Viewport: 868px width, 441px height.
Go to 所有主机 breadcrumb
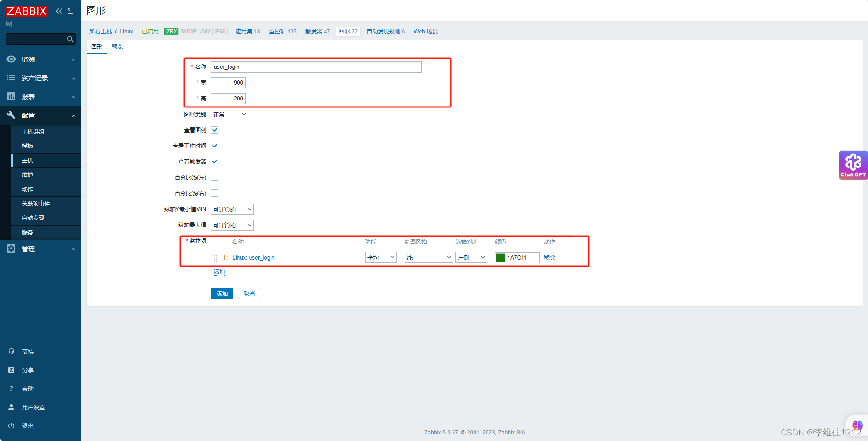tap(101, 32)
